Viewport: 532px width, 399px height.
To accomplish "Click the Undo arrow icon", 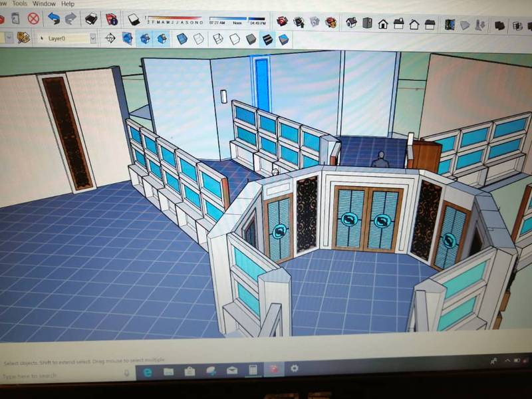I will click(54, 19).
